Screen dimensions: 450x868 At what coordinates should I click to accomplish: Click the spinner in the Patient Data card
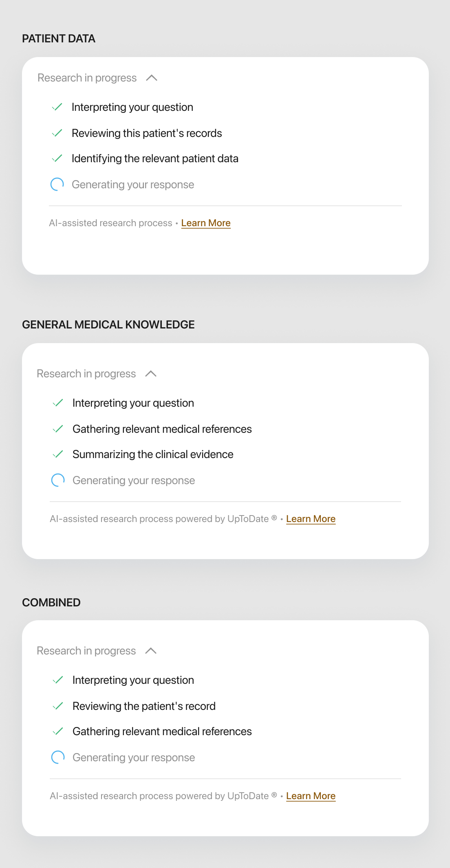pyautogui.click(x=57, y=184)
